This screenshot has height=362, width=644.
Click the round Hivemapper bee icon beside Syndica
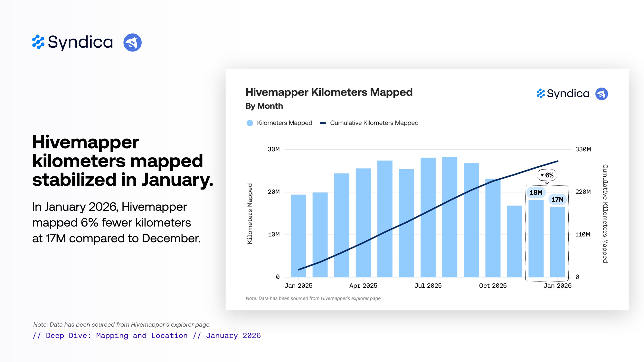point(132,42)
